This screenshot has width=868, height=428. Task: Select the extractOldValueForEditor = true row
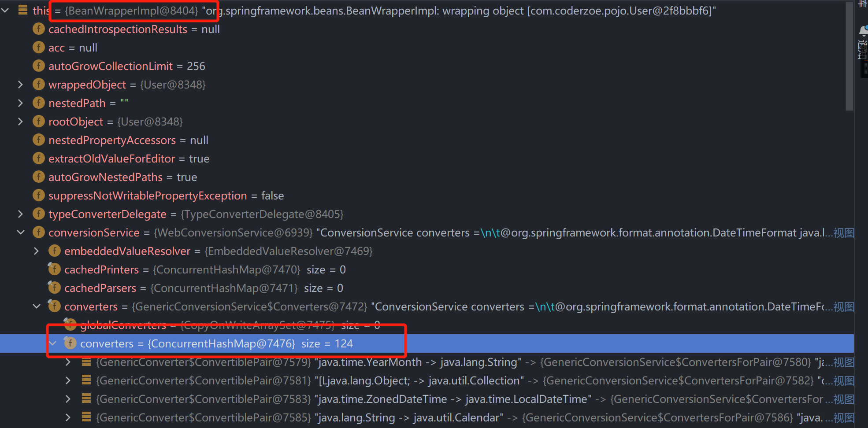click(427, 159)
